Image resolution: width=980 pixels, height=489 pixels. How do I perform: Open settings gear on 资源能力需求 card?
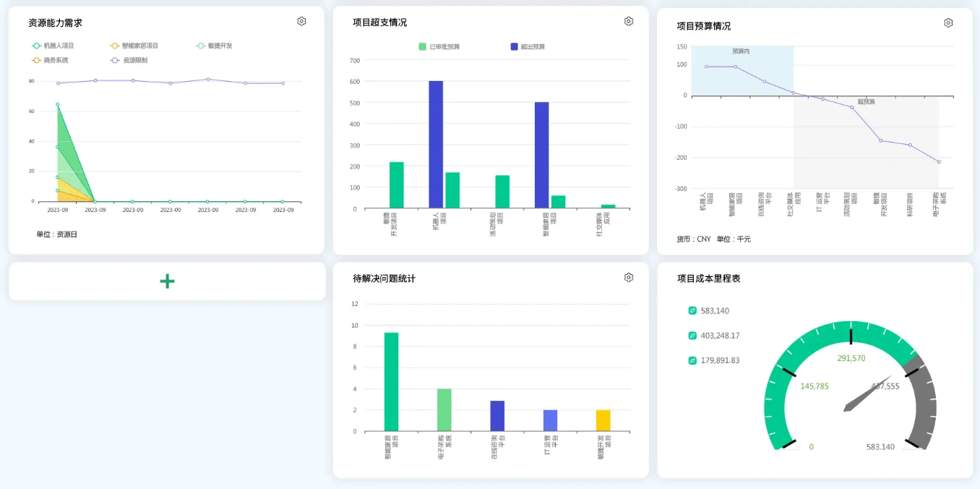pos(301,21)
